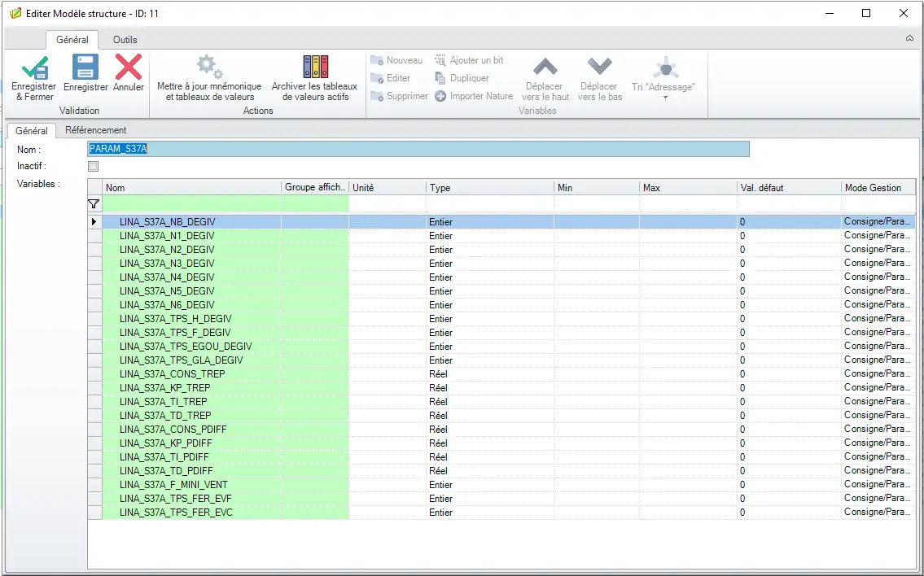Select the lower Général tab
The width and height of the screenshot is (924, 576).
(32, 130)
